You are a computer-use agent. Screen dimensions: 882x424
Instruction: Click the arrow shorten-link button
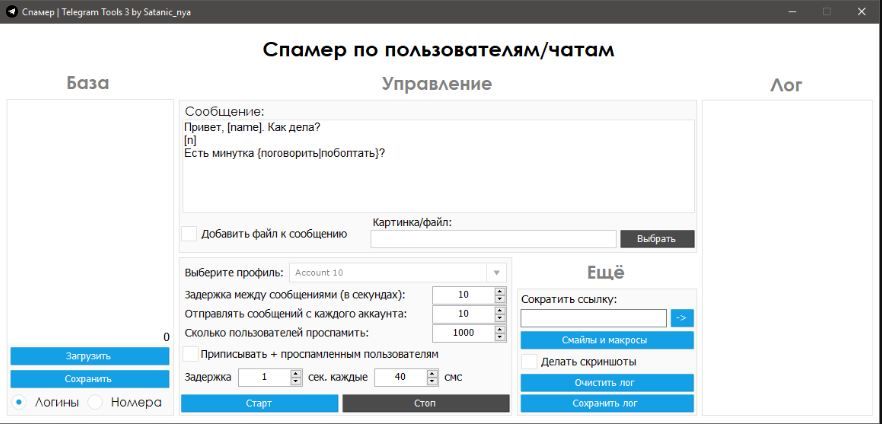coord(681,318)
